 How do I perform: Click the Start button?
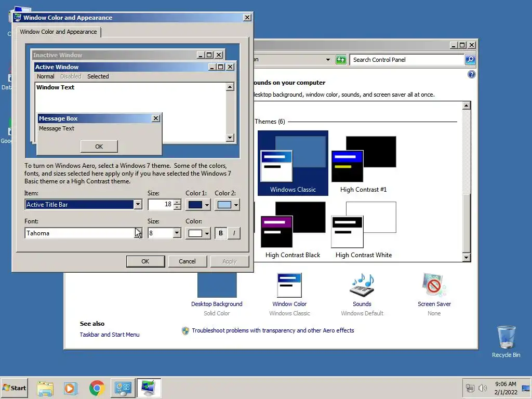pos(14,388)
